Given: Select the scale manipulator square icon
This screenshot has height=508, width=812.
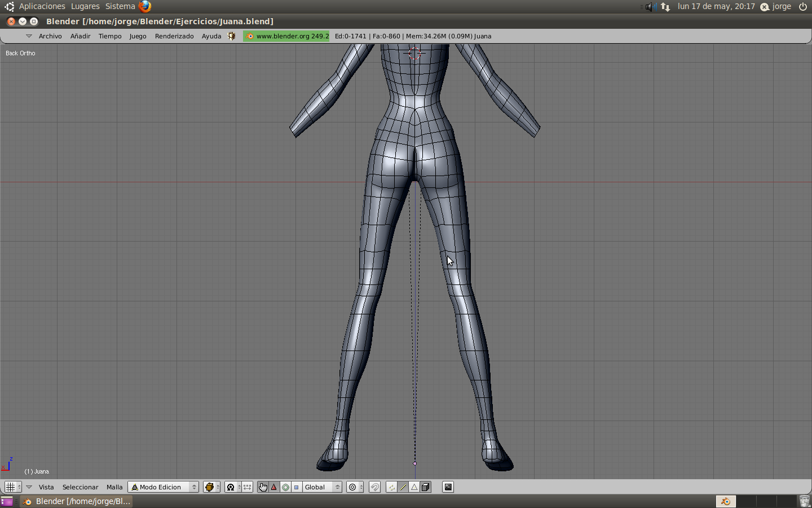Looking at the screenshot, I should point(296,487).
